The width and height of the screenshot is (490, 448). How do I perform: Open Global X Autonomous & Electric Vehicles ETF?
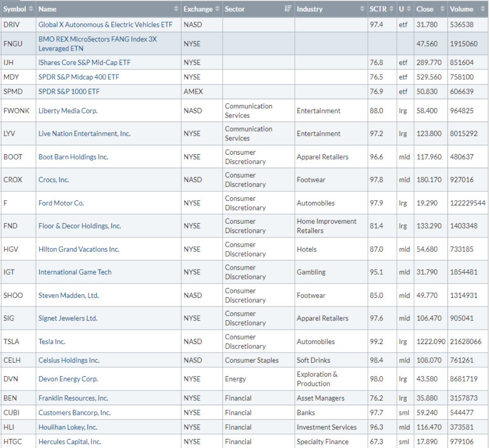(x=105, y=24)
